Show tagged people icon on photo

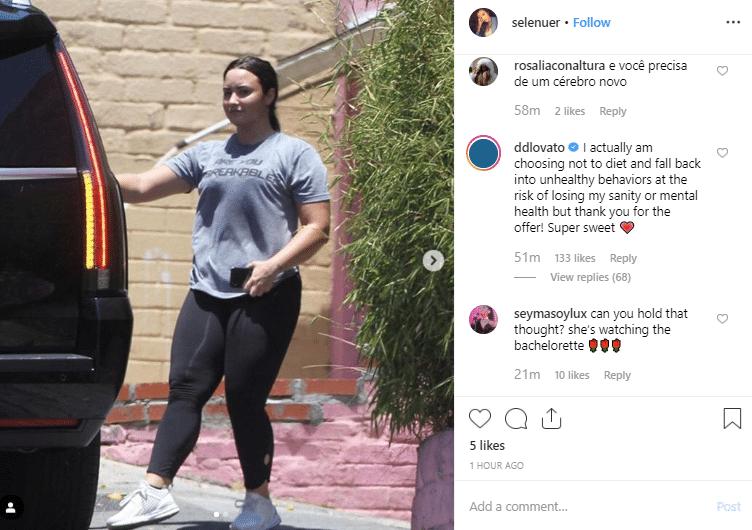(x=11, y=507)
